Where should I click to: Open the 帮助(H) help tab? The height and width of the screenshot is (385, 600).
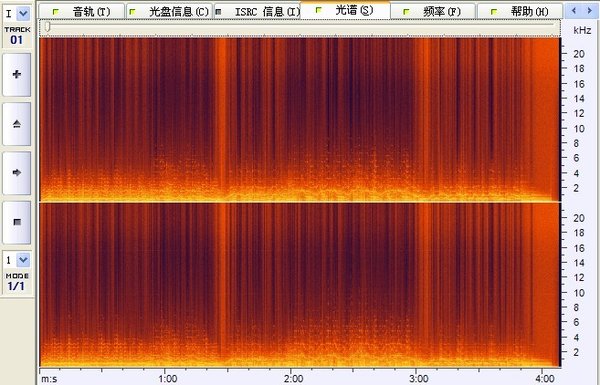click(520, 11)
